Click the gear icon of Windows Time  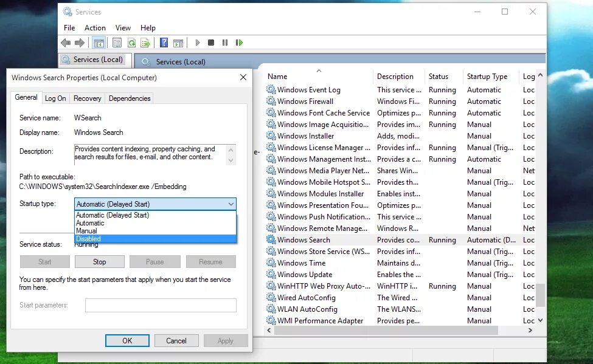tap(271, 263)
